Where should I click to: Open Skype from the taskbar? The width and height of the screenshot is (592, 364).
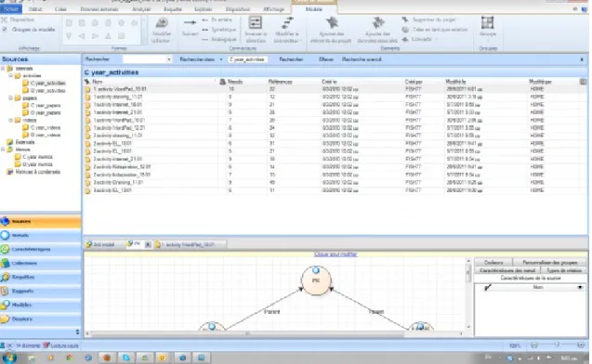tap(126, 357)
